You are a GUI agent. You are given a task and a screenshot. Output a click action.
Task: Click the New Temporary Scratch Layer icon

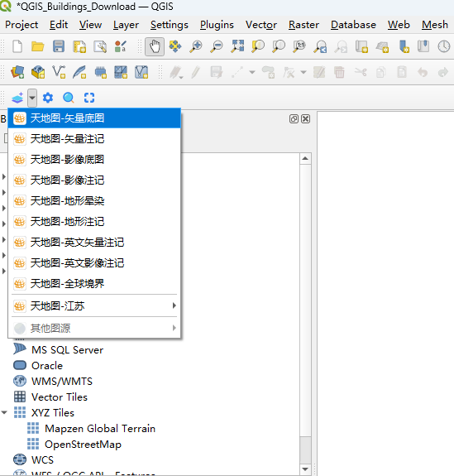click(100, 72)
